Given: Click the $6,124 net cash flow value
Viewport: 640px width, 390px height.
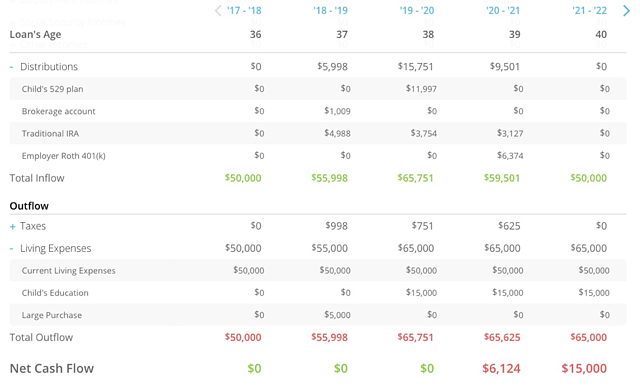Looking at the screenshot, I should pyautogui.click(x=501, y=368).
